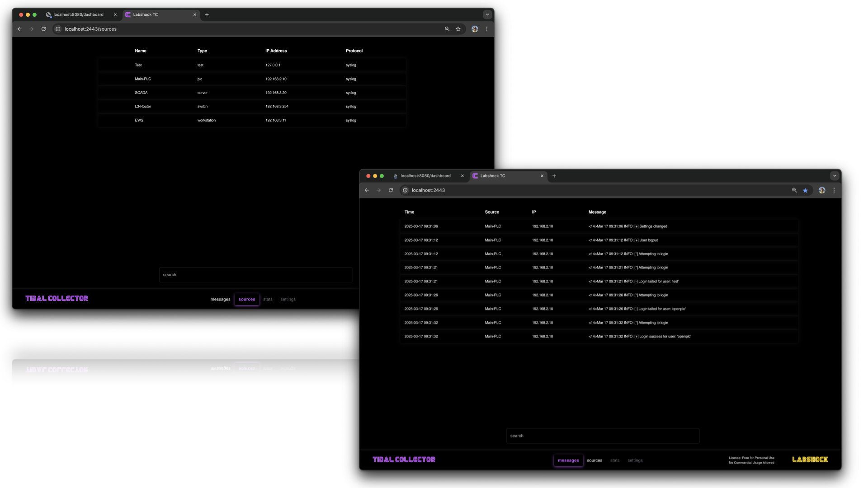Switch to localhost:8080/dashboard tab in sources window
868x488 pixels.
(x=81, y=14)
